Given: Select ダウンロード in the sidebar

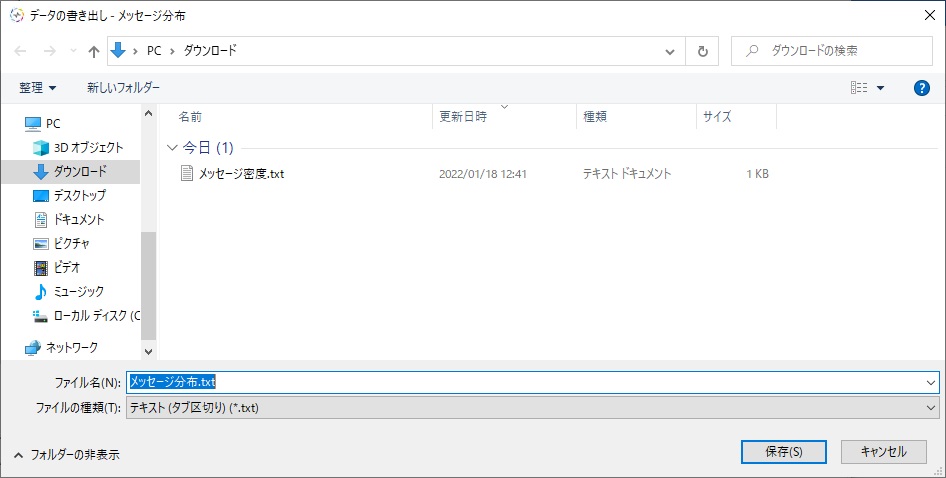Looking at the screenshot, I should click(80, 171).
